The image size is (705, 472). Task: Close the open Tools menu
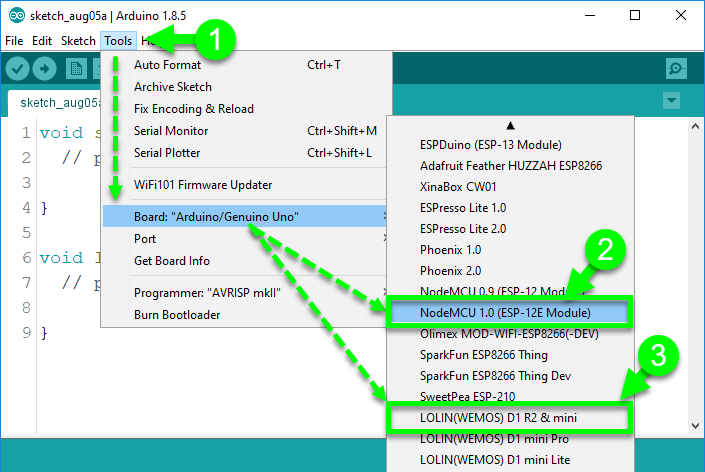point(118,41)
